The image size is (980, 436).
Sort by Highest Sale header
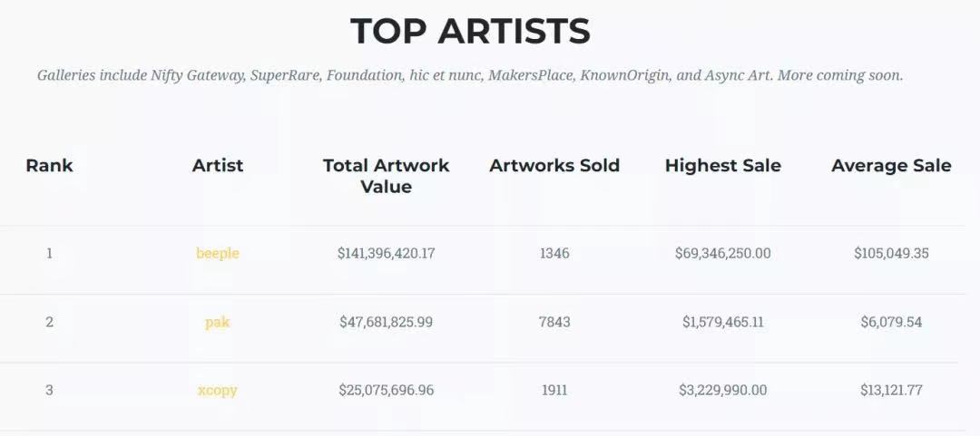[x=723, y=166]
